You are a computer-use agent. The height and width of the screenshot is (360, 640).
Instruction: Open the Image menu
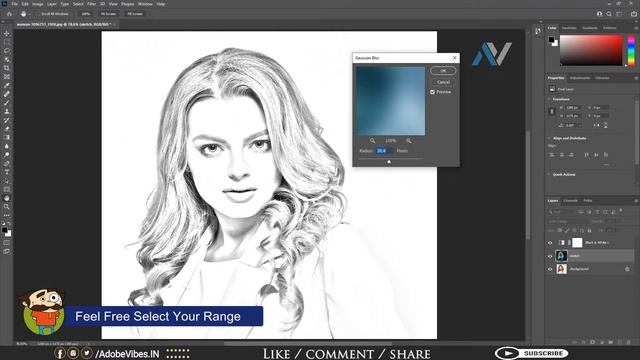click(38, 4)
